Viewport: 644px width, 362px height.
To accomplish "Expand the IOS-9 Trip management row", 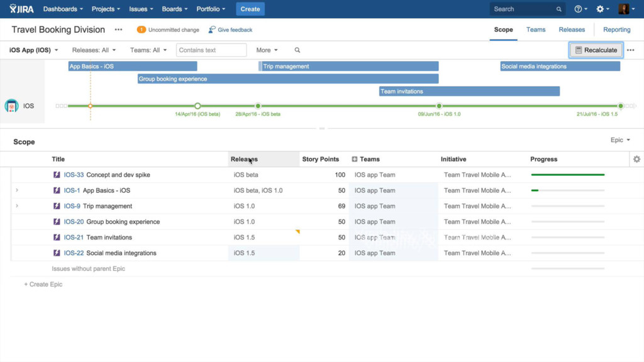I will tap(17, 206).
